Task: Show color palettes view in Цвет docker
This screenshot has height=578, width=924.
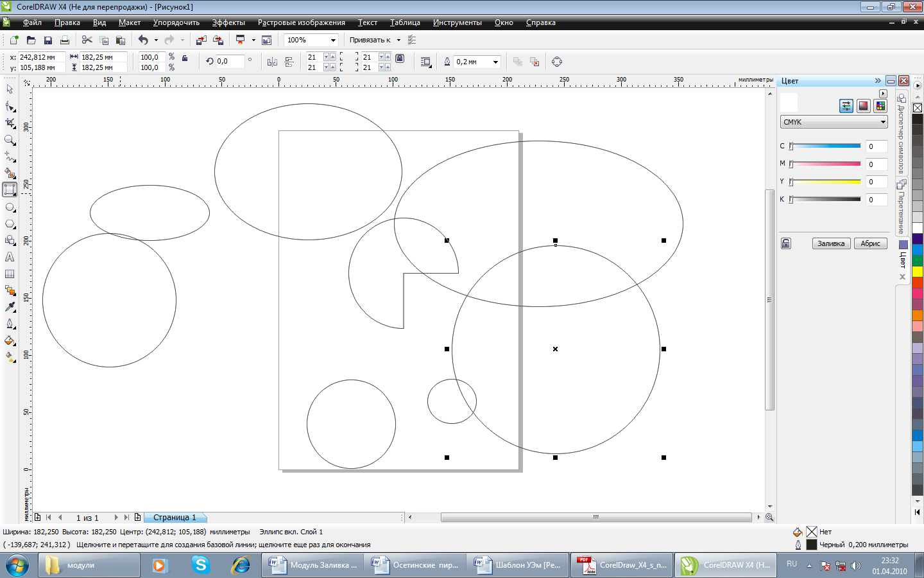Action: pyautogui.click(x=880, y=106)
